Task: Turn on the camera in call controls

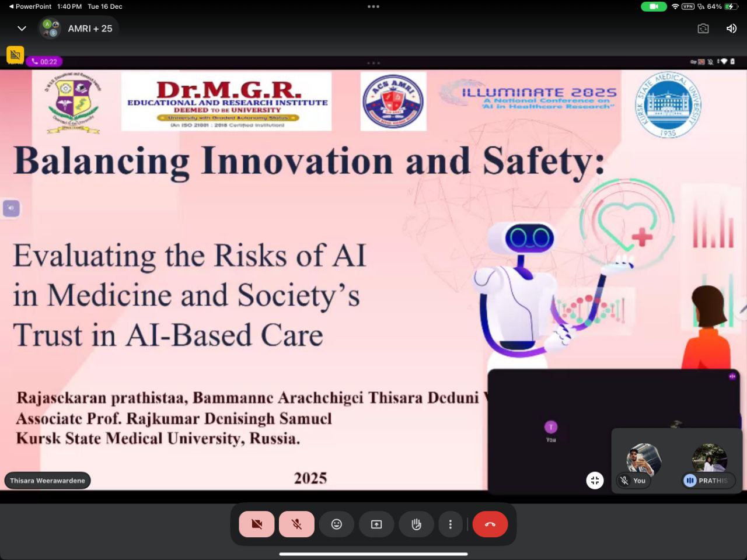Action: pos(257,524)
